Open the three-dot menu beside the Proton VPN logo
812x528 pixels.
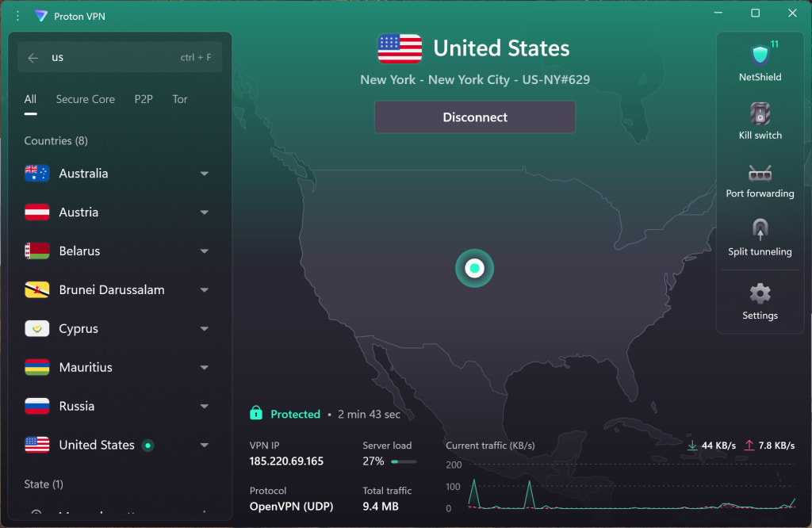[17, 16]
